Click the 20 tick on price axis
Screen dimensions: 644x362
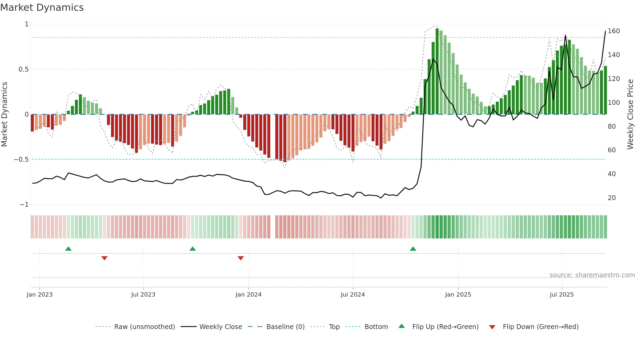[612, 198]
